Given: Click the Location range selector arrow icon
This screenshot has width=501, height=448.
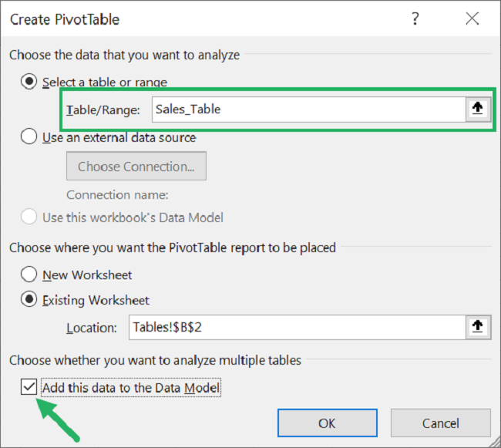Looking at the screenshot, I should point(478,327).
